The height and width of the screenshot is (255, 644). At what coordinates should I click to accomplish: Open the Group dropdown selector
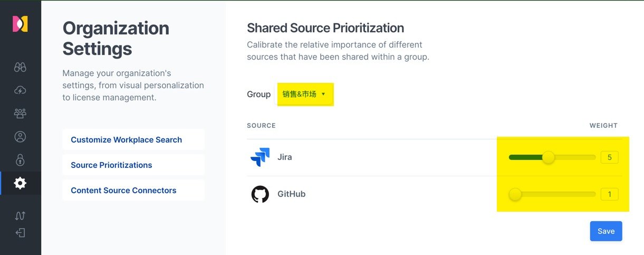pyautogui.click(x=305, y=94)
